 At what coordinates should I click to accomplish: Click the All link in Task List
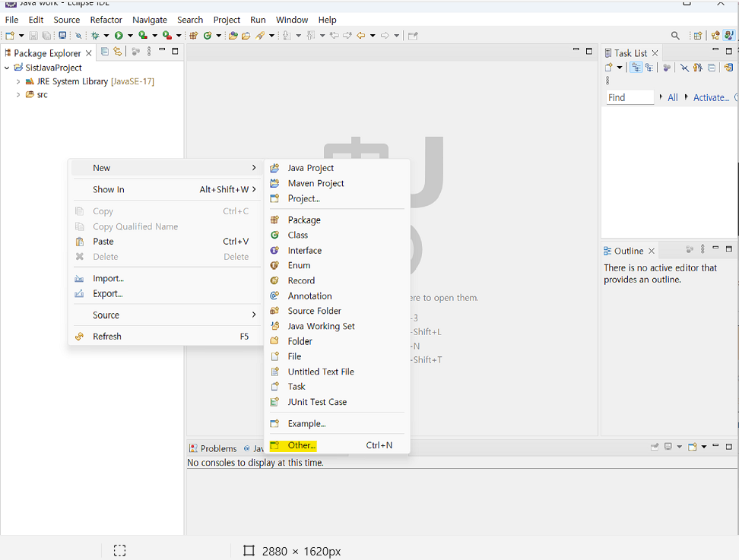(x=673, y=97)
